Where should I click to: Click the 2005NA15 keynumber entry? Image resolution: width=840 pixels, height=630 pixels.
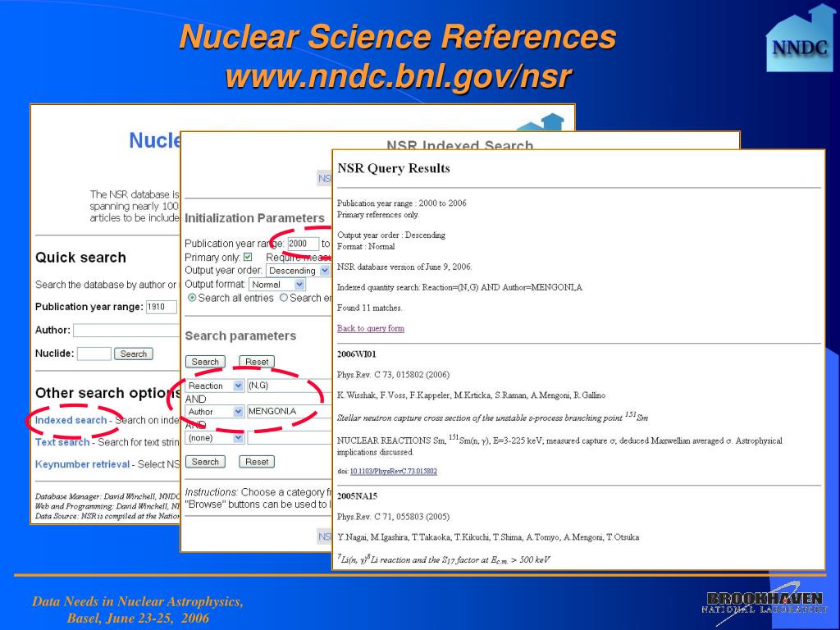[x=358, y=496]
